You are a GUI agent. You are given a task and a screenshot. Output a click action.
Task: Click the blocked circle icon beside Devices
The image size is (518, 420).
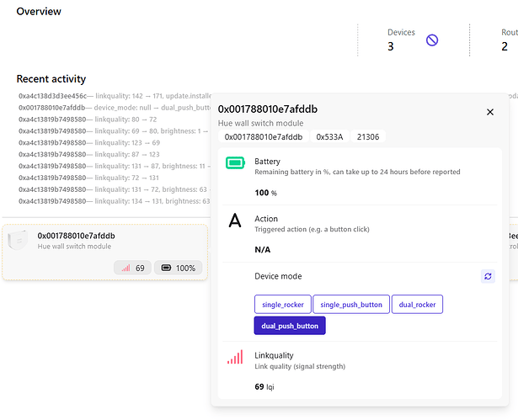click(432, 40)
